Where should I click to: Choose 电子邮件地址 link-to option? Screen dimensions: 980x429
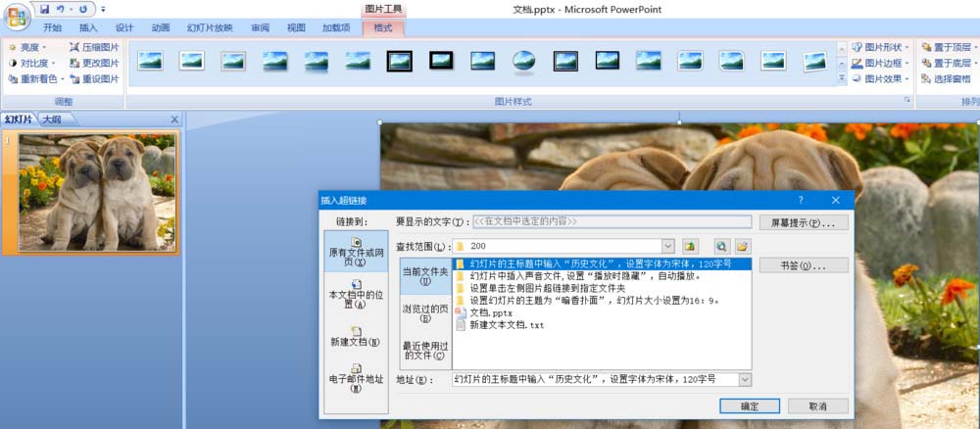(x=357, y=377)
